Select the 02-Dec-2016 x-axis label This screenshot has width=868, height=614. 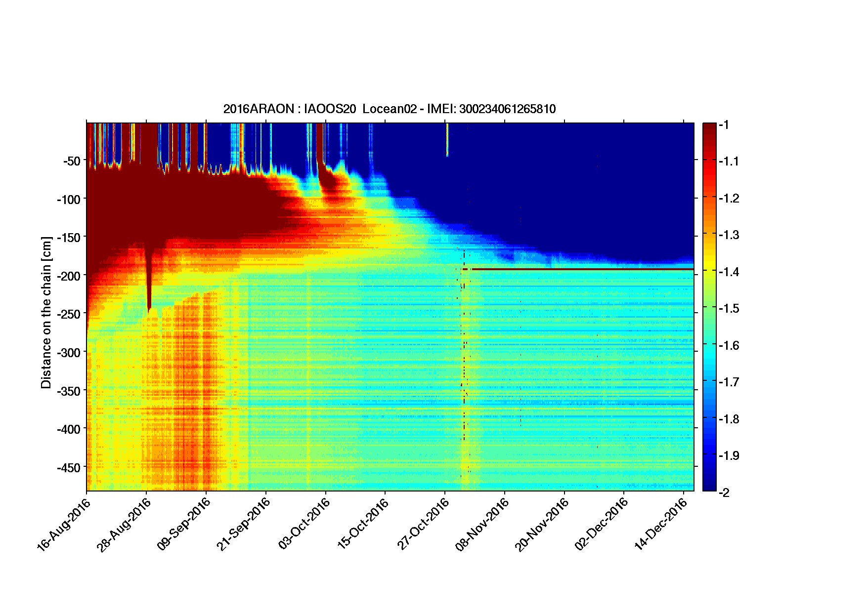pyautogui.click(x=602, y=524)
